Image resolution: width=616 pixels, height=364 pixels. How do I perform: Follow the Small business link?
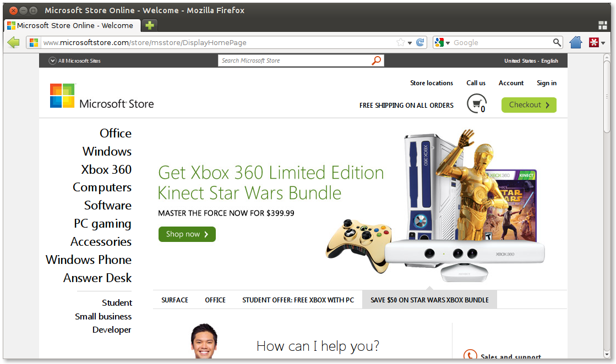click(103, 317)
